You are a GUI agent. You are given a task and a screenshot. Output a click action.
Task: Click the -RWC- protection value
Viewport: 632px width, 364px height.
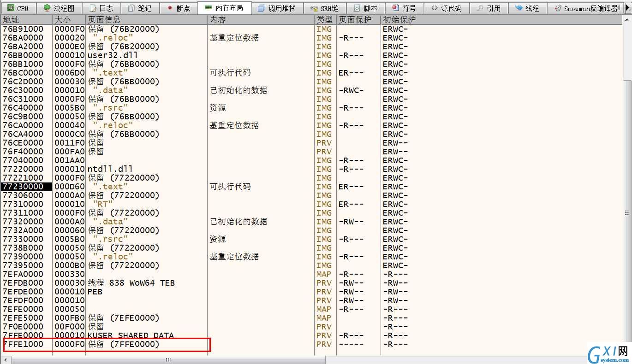pyautogui.click(x=351, y=90)
